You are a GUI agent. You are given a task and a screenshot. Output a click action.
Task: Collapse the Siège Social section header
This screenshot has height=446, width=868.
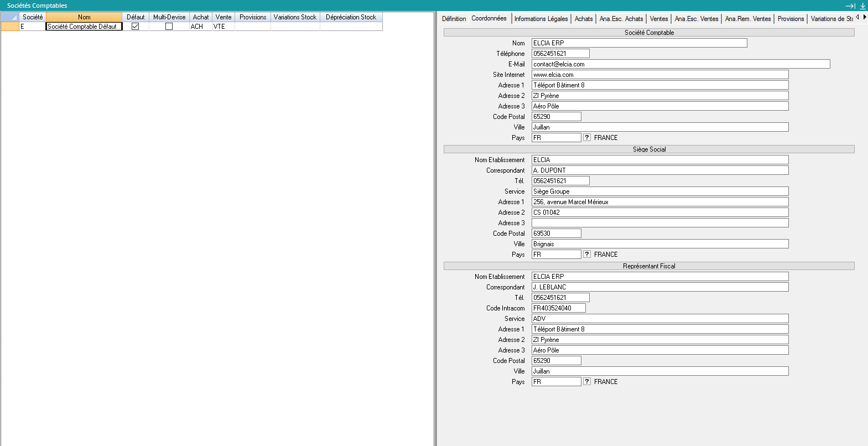649,149
